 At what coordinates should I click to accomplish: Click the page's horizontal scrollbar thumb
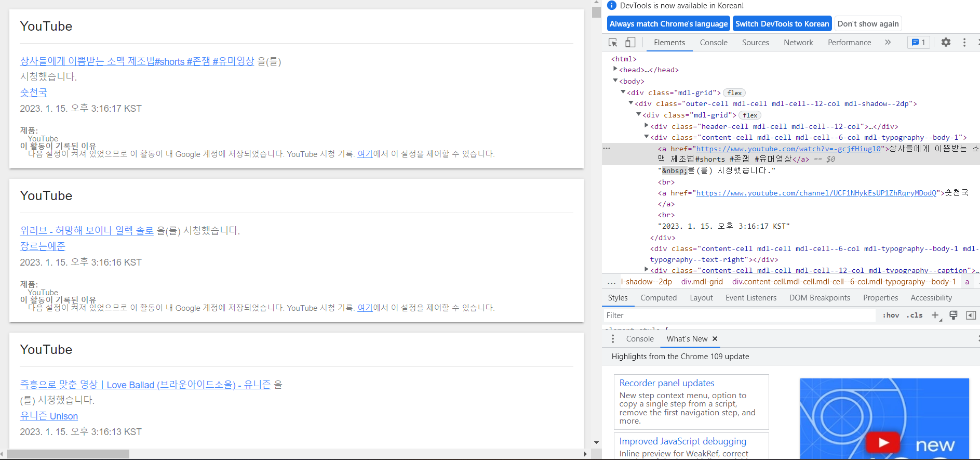(68, 454)
